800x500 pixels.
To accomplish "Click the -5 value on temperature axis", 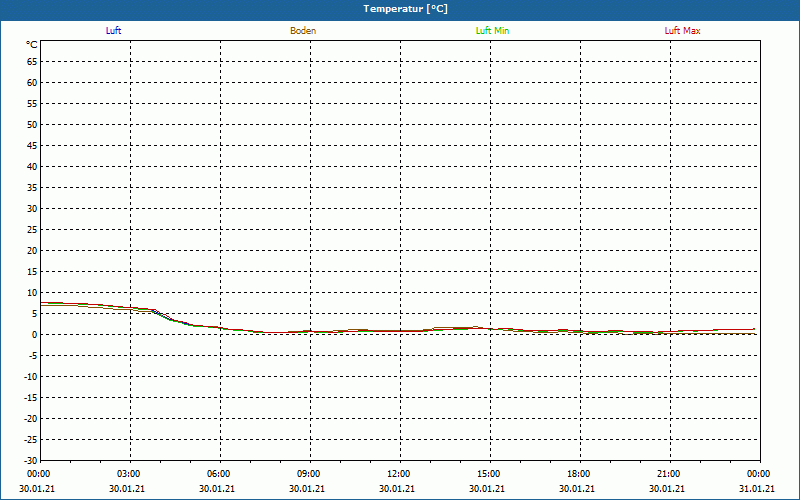I will pos(33,356).
